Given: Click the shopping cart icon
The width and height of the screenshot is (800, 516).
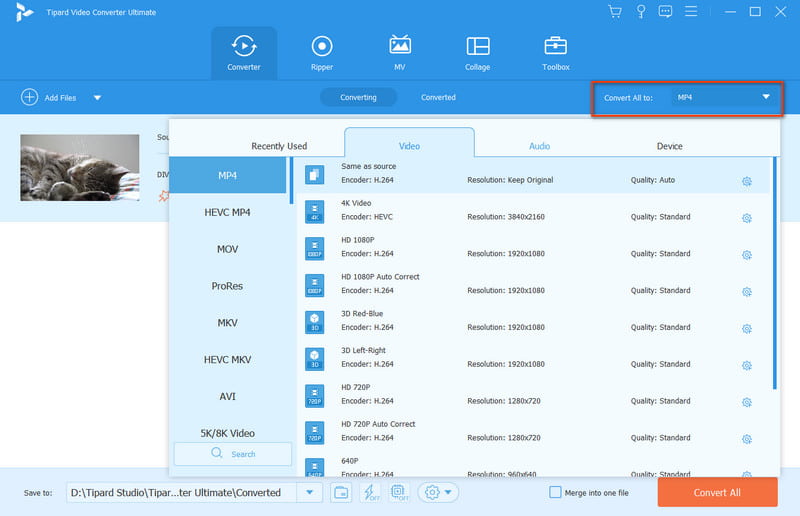Looking at the screenshot, I should pos(615,12).
